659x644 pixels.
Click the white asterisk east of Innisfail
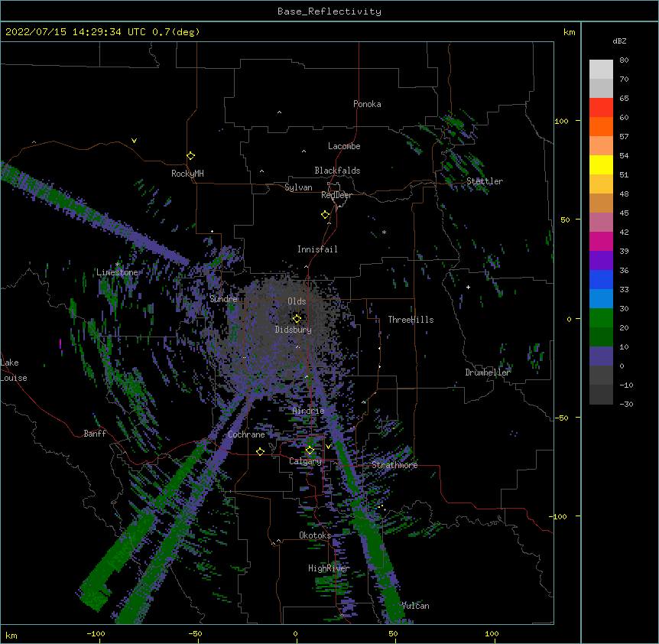point(384,232)
